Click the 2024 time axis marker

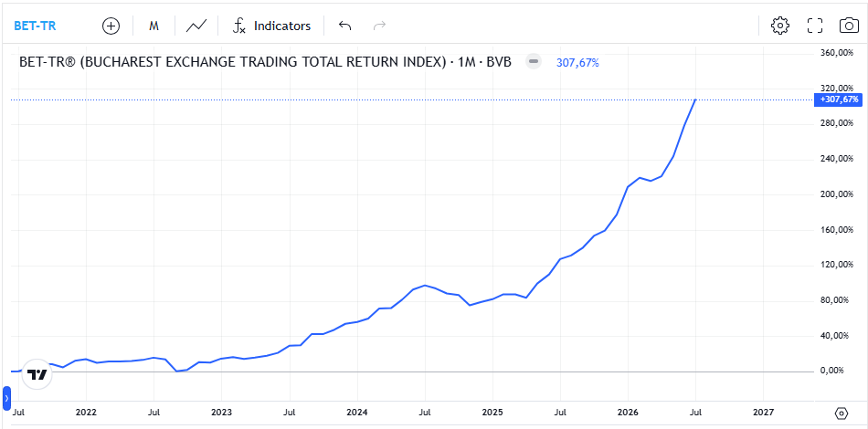357,413
